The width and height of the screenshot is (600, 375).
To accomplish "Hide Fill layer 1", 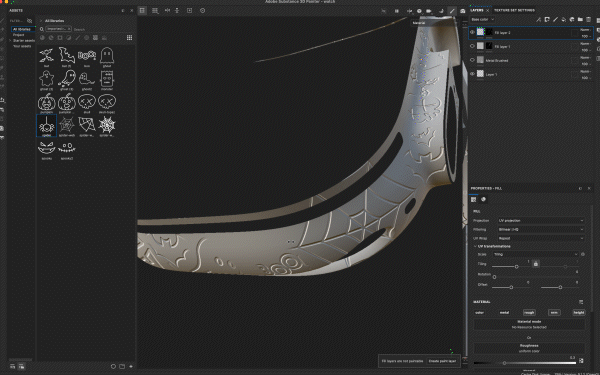I will [472, 46].
